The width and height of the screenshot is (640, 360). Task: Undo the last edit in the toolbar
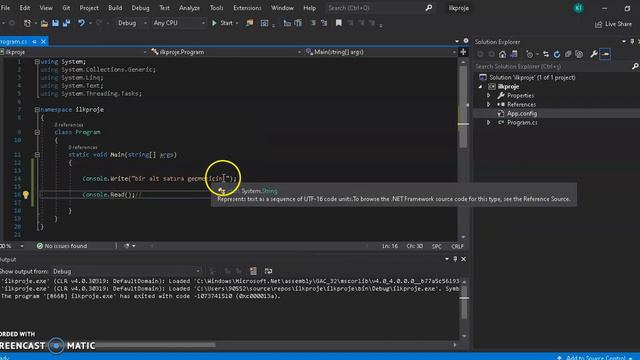(x=81, y=23)
